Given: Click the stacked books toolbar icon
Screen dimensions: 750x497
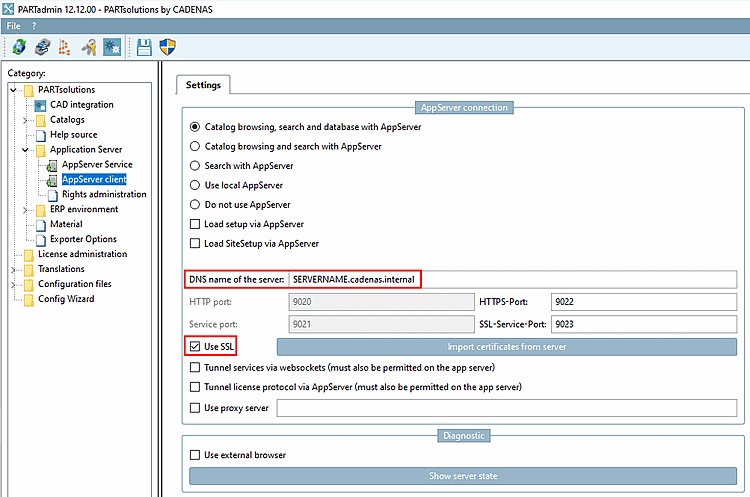Looking at the screenshot, I should point(42,47).
